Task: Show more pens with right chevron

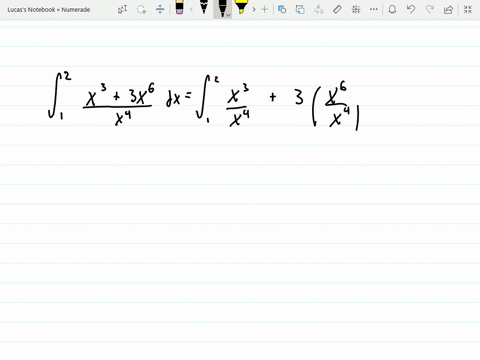Action: pos(254,9)
